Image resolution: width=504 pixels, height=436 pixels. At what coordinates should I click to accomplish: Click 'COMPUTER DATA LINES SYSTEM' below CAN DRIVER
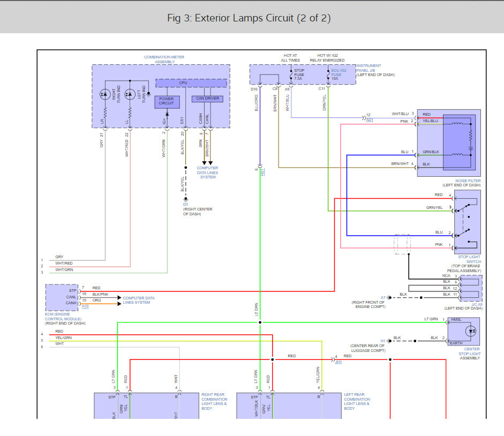tap(207, 172)
